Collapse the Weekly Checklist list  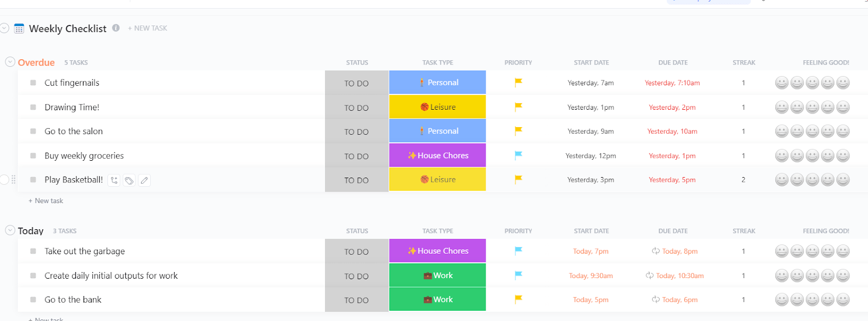tap(4, 28)
